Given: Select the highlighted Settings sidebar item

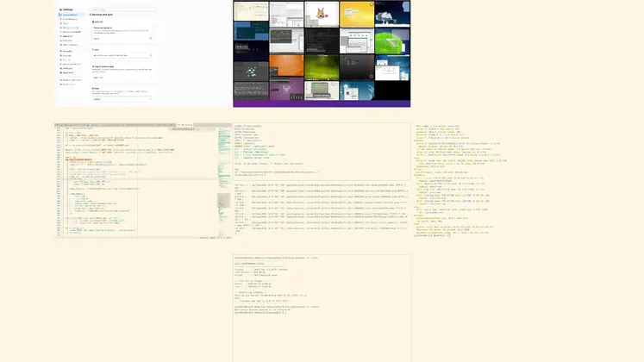Looking at the screenshot, I should pos(72,15).
